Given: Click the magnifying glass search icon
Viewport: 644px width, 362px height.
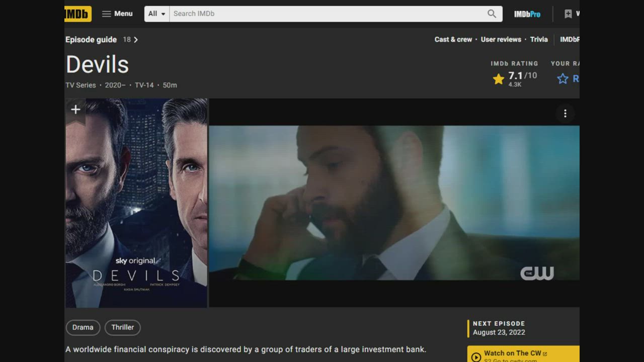Looking at the screenshot, I should point(492,14).
